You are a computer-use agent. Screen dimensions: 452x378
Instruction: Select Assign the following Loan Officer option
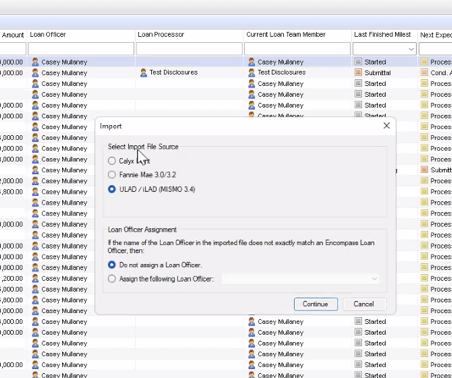click(x=112, y=279)
